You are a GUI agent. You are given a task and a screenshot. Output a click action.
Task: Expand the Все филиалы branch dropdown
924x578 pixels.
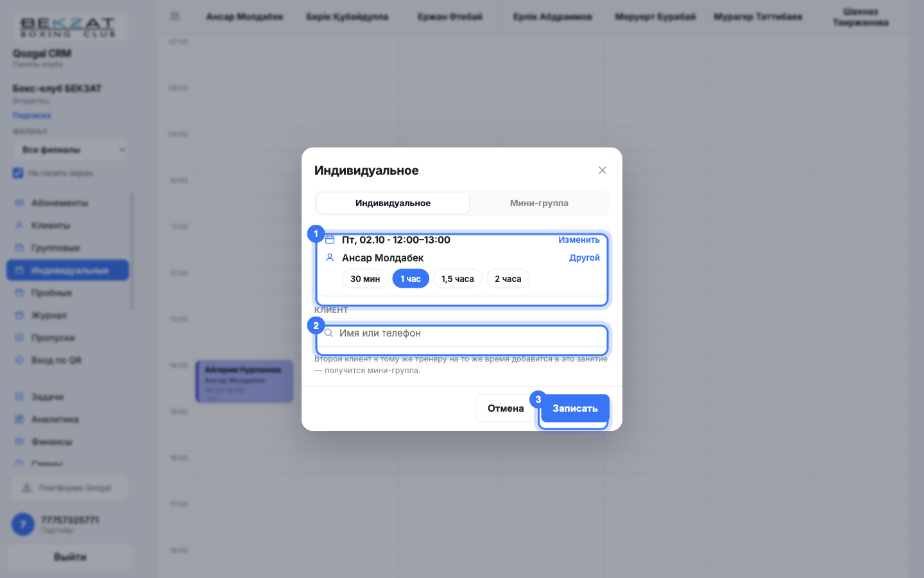[x=71, y=150]
